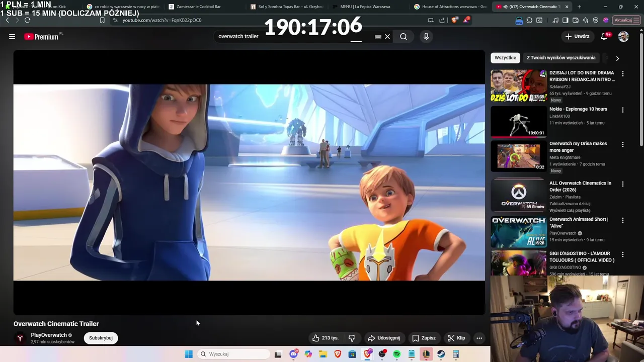The image size is (644, 362).
Task: Save the video with Zapisz
Action: pyautogui.click(x=424, y=338)
